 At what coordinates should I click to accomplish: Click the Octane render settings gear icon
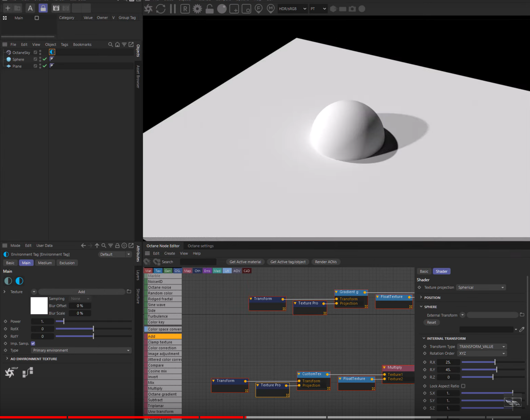tap(197, 9)
